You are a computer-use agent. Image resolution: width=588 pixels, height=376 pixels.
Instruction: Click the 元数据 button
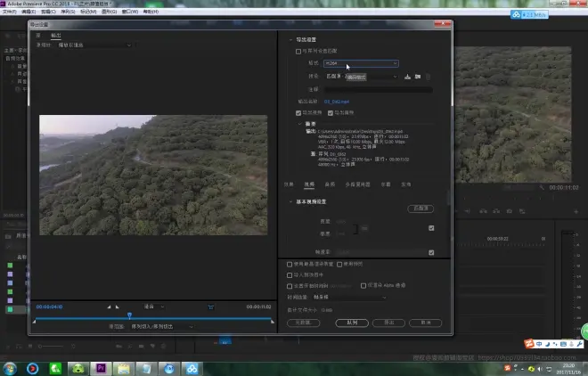(x=303, y=323)
